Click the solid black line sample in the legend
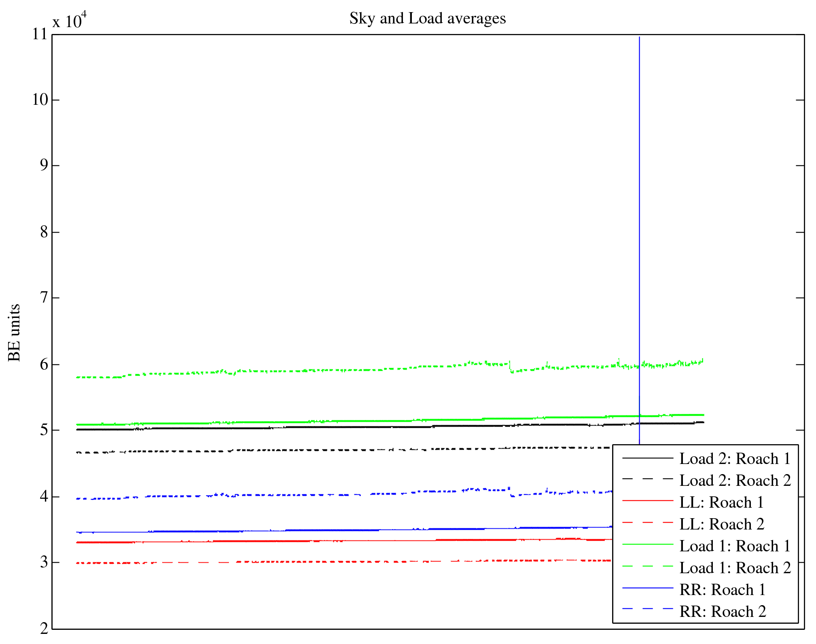The width and height of the screenshot is (816, 644). [647, 458]
